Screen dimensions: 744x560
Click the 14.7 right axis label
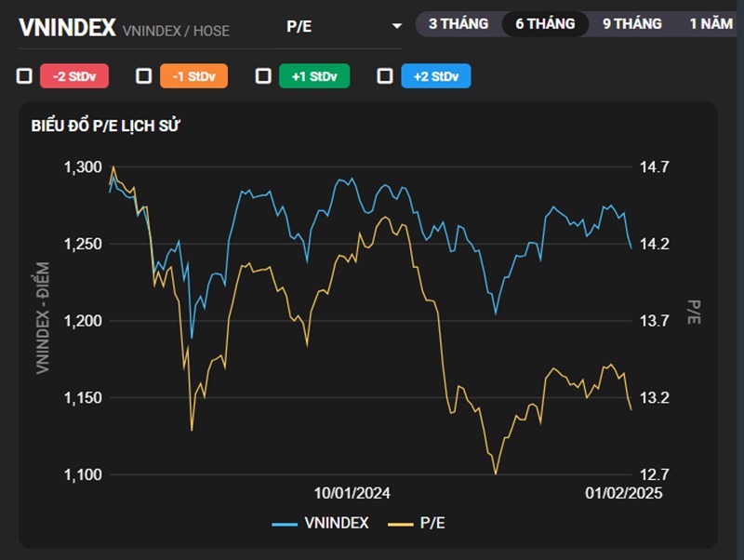655,167
